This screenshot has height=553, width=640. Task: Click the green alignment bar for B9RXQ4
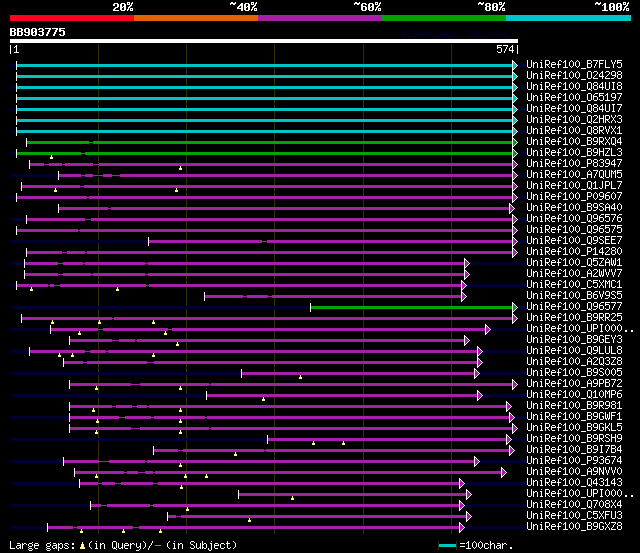tap(270, 142)
